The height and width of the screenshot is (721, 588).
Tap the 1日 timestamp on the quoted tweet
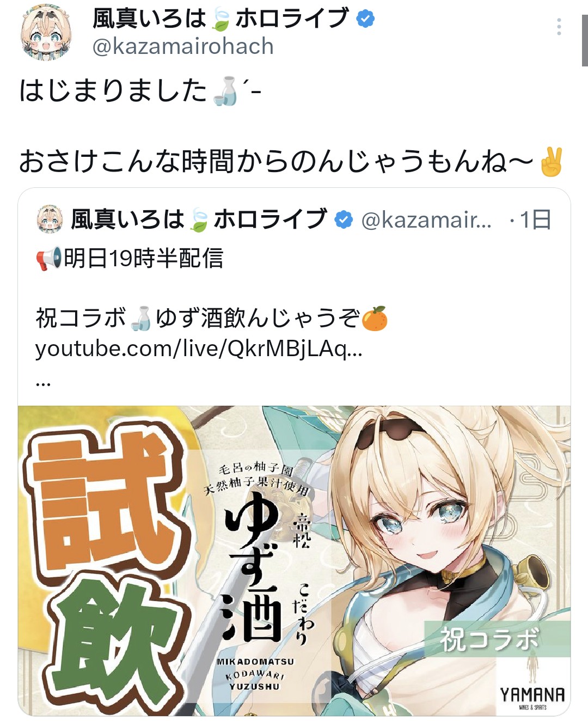point(536,220)
